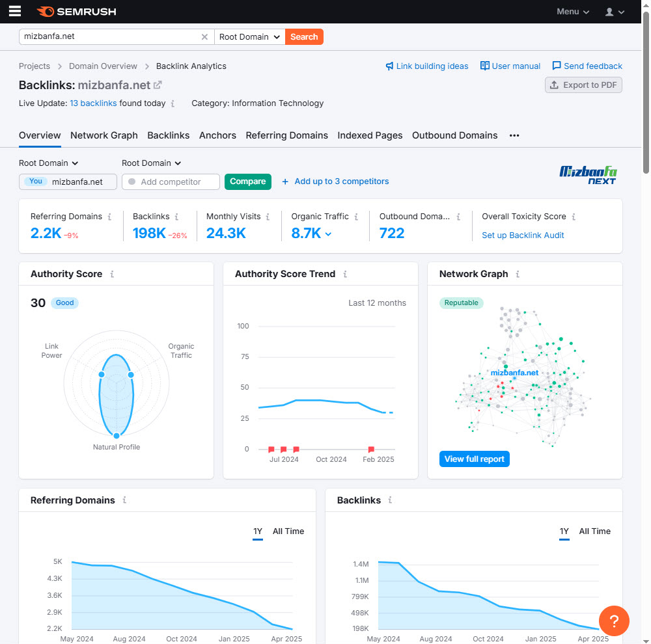651x644 pixels.
Task: Open Set up Backlink Audit link
Action: [523, 235]
